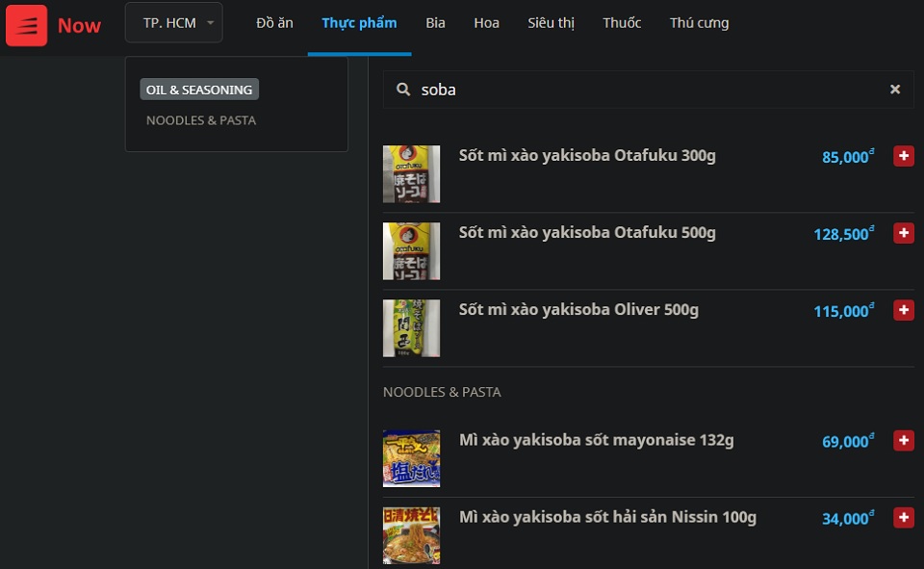Add Otafuku 500g yakisoba sauce to cart
The height and width of the screenshot is (569, 924).
click(x=904, y=234)
